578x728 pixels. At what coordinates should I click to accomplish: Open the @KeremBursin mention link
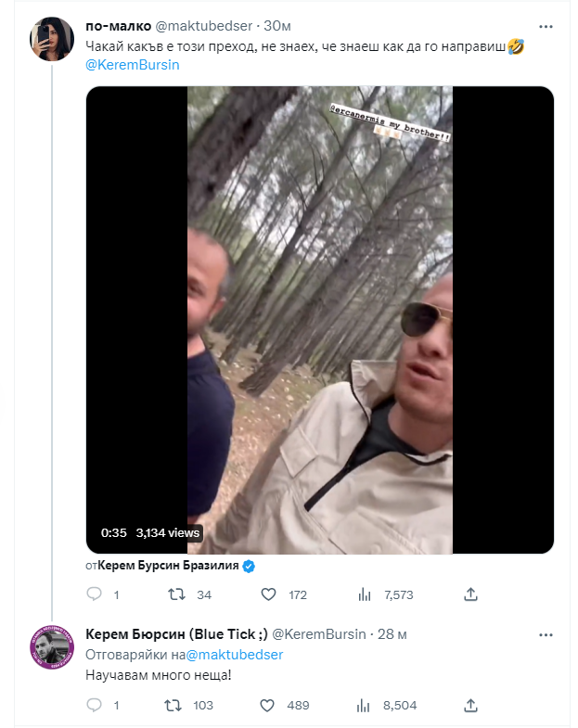click(132, 65)
